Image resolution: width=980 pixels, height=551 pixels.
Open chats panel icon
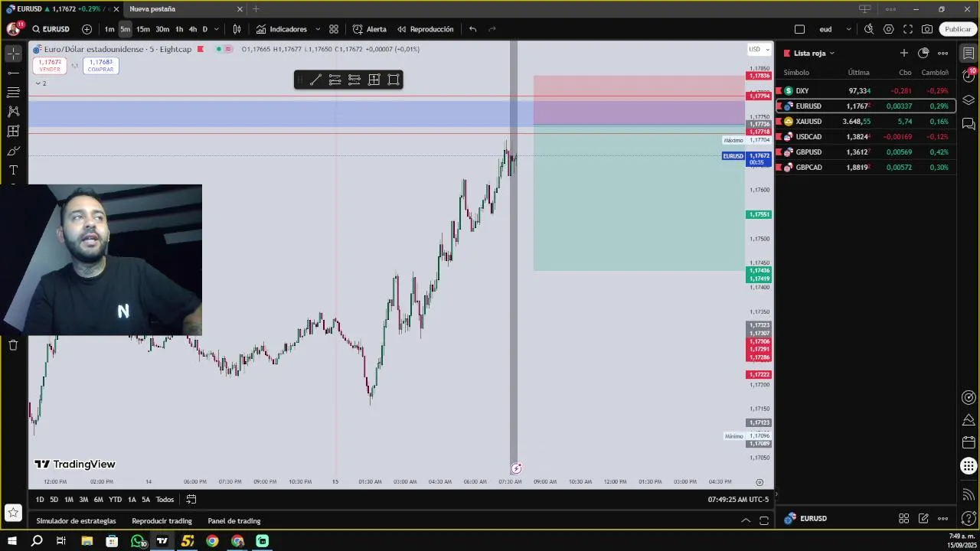click(x=969, y=123)
